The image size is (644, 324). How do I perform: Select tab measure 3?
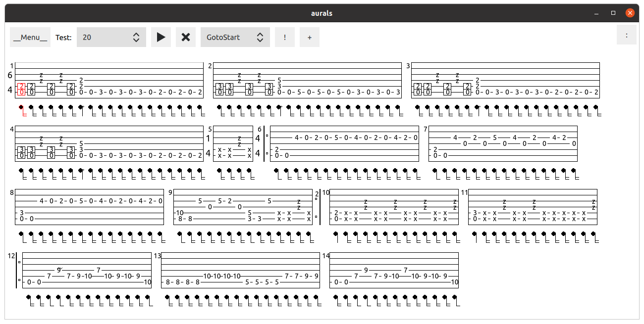pos(506,80)
